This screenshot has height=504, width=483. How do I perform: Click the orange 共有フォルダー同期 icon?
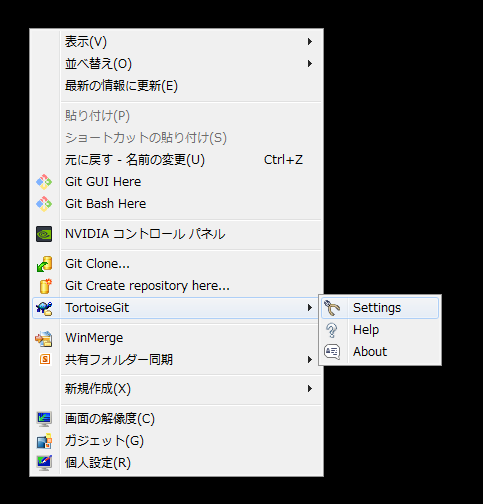click(x=45, y=359)
